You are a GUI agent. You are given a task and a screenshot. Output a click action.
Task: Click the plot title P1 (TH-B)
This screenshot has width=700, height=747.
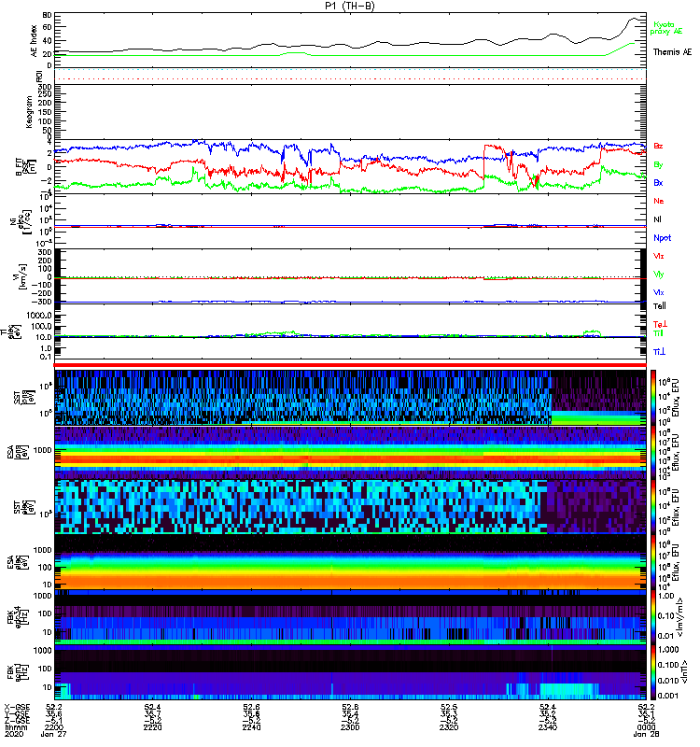(x=350, y=6)
